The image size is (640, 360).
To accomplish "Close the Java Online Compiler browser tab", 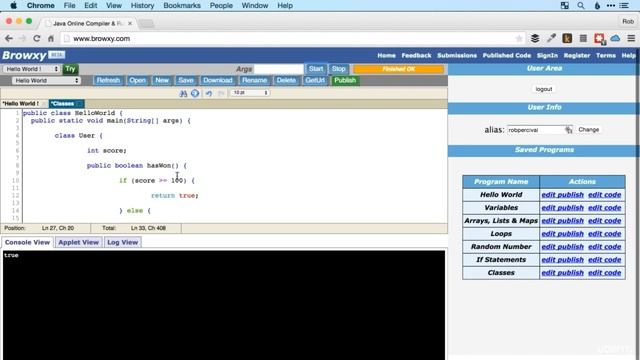I will tap(130, 23).
